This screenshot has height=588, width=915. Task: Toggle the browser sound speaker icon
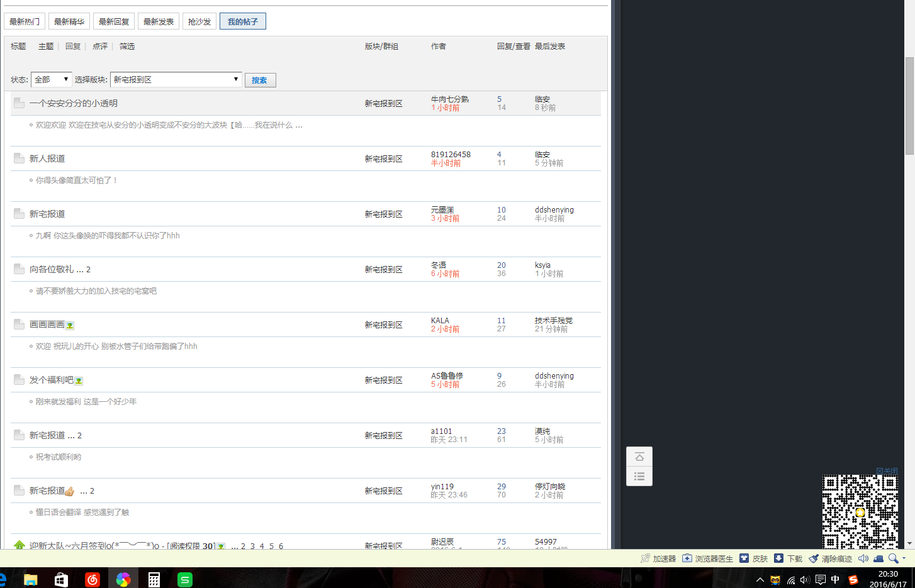[863, 558]
